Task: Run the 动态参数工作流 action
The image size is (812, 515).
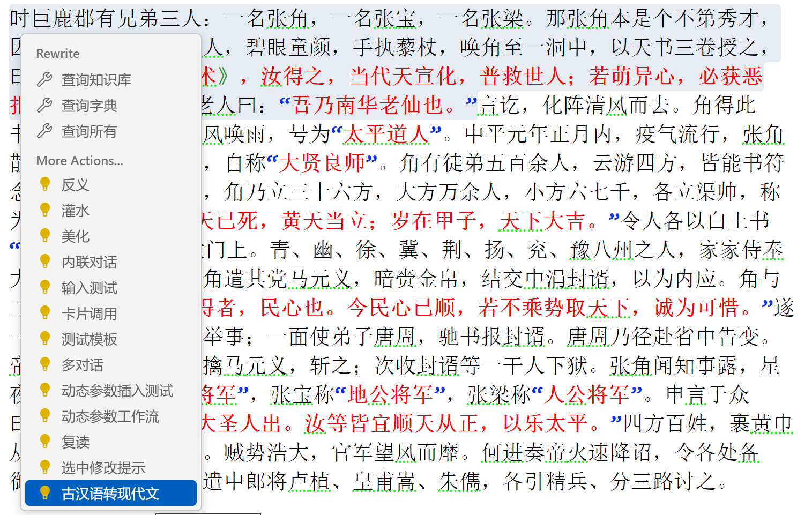Action: coord(110,416)
